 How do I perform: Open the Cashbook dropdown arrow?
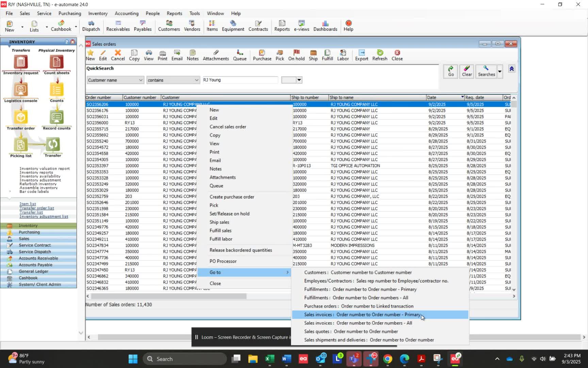click(x=76, y=26)
